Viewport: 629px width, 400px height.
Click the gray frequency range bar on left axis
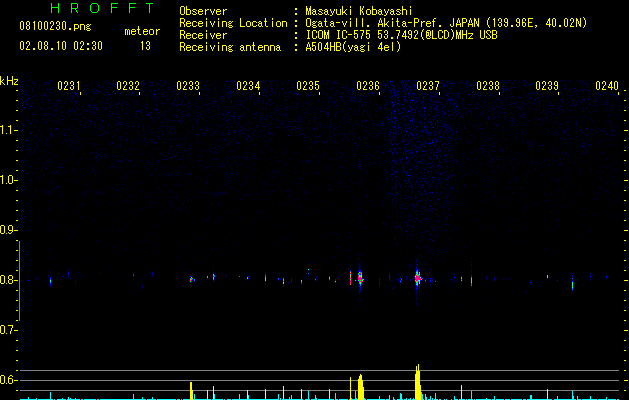pos(19,281)
